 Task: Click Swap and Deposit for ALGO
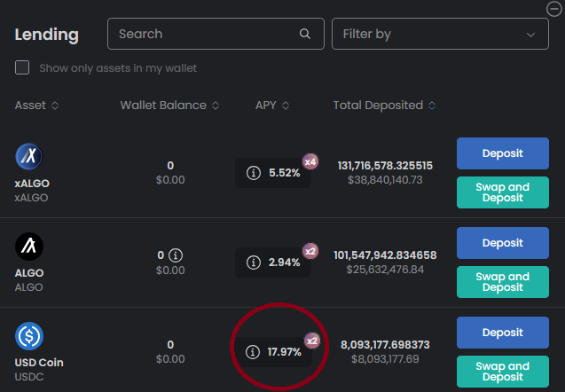[x=503, y=282]
